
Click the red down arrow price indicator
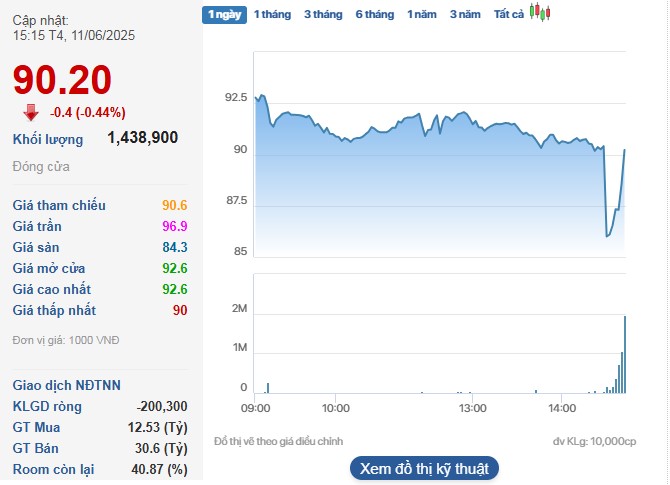[31, 112]
